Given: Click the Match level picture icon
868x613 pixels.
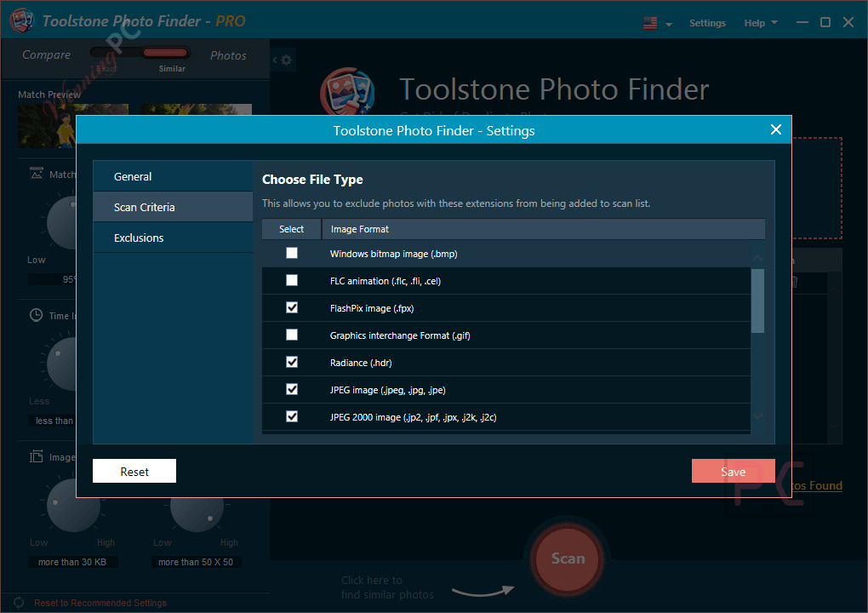Looking at the screenshot, I should tap(36, 174).
